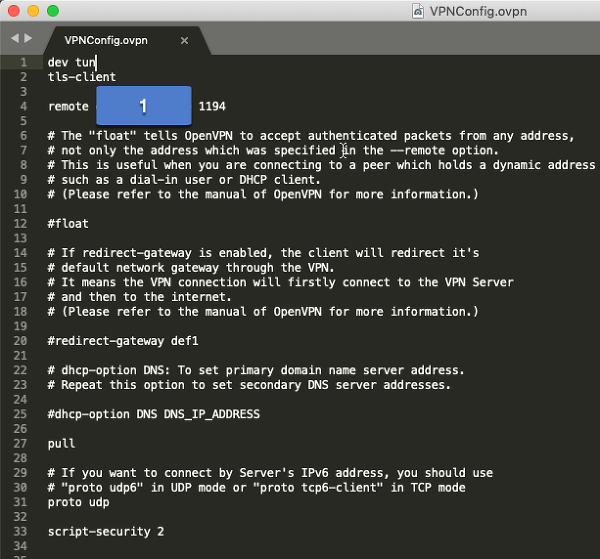This screenshot has height=559, width=600.
Task: Click comment '# Repeat this option to set secondary'
Action: click(x=249, y=385)
